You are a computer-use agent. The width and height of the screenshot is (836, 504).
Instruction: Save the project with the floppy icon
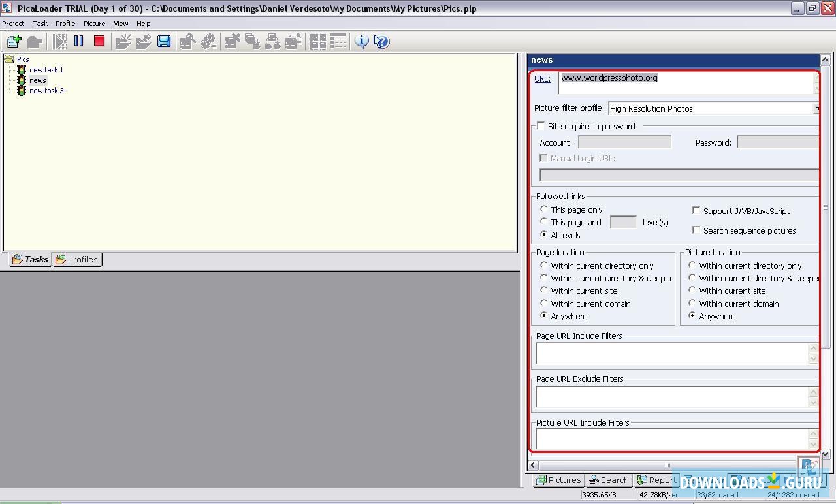point(164,41)
